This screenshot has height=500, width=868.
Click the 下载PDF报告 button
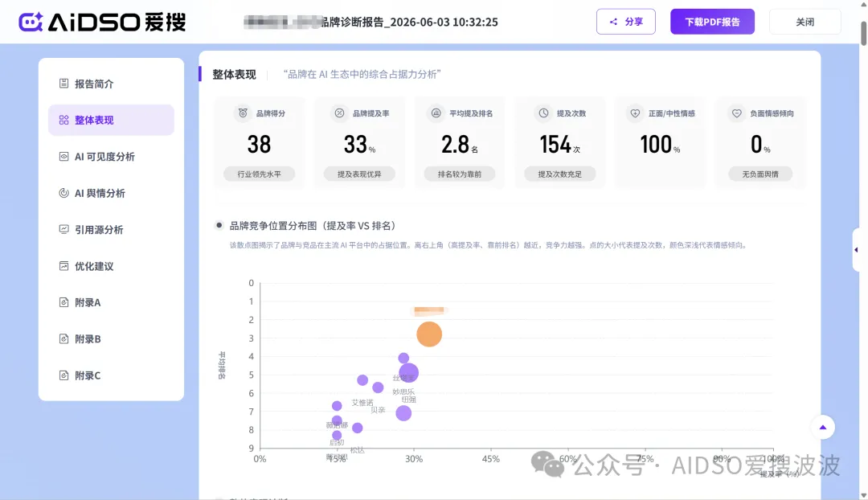click(712, 22)
